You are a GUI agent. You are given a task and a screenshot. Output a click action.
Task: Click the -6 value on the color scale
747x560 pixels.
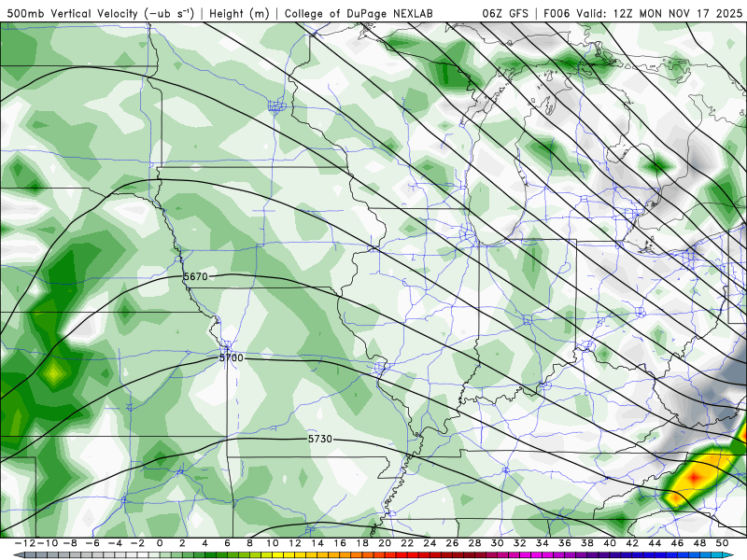pyautogui.click(x=92, y=543)
